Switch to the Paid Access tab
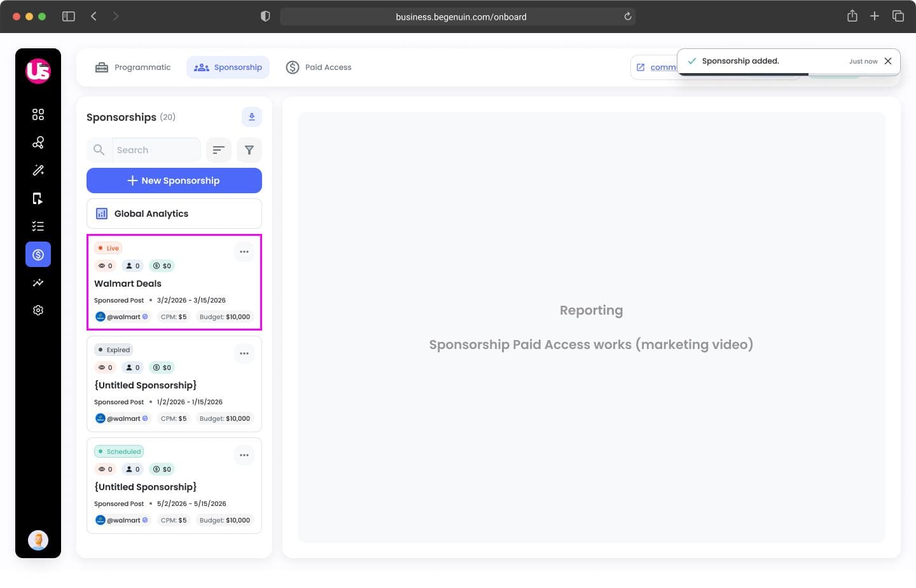This screenshot has height=588, width=916. [x=319, y=67]
